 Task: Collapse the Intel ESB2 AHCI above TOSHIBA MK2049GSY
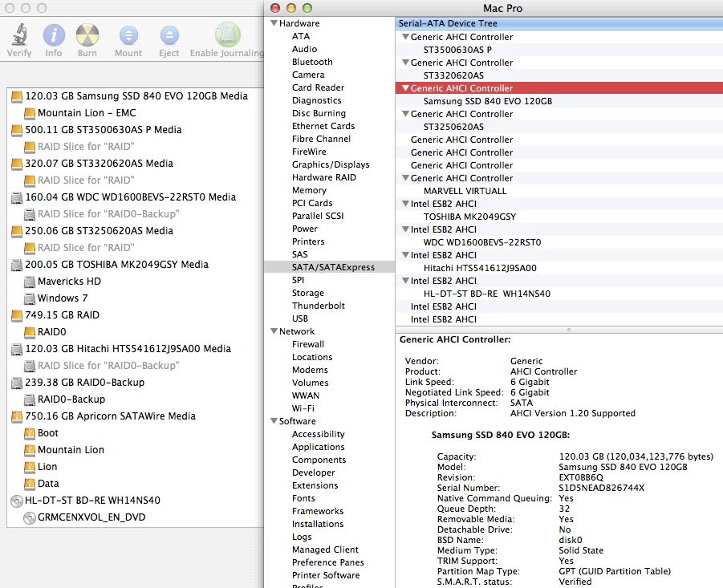pyautogui.click(x=405, y=203)
